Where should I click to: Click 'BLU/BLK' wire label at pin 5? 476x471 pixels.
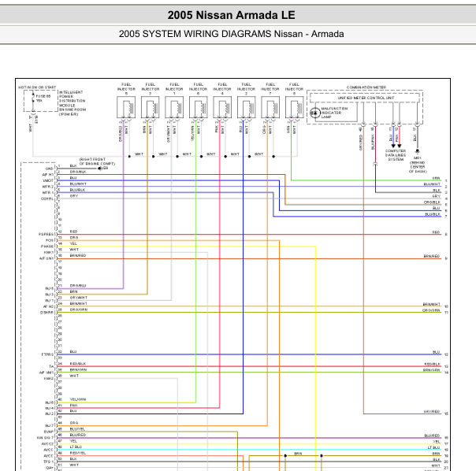pyautogui.click(x=78, y=190)
